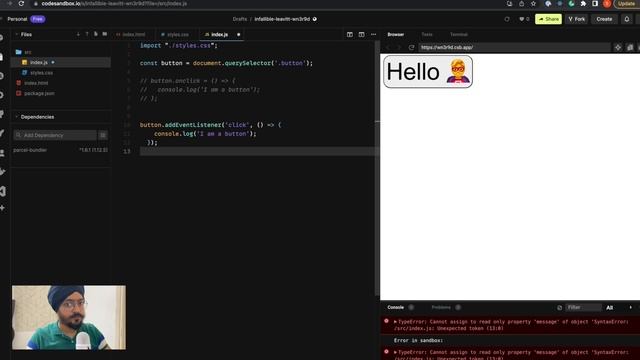Switch to the Terminal tab
Image resolution: width=640 pixels, height=360 pixels.
click(459, 35)
